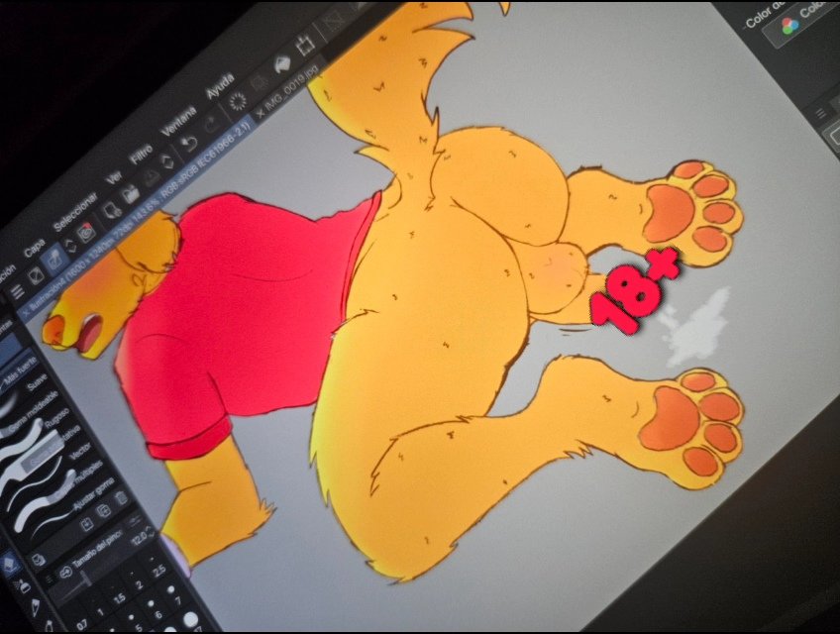Select the Goma moldeable sub tool
840x634 pixels.
click(35, 413)
